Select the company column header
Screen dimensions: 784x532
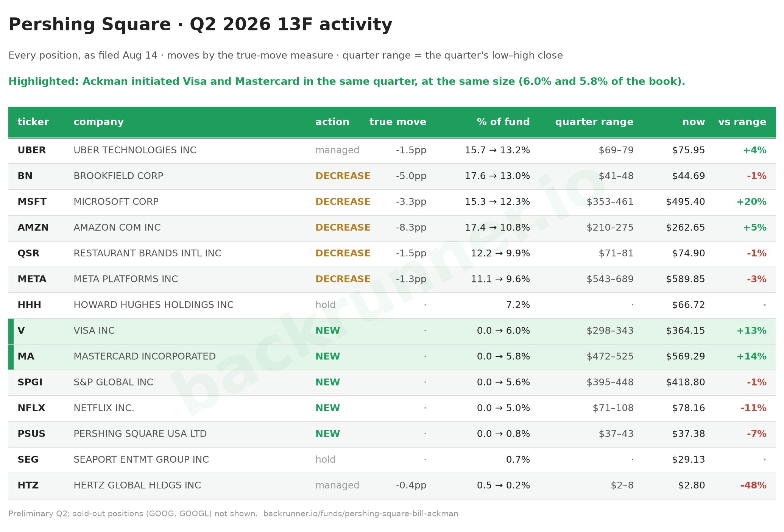98,122
